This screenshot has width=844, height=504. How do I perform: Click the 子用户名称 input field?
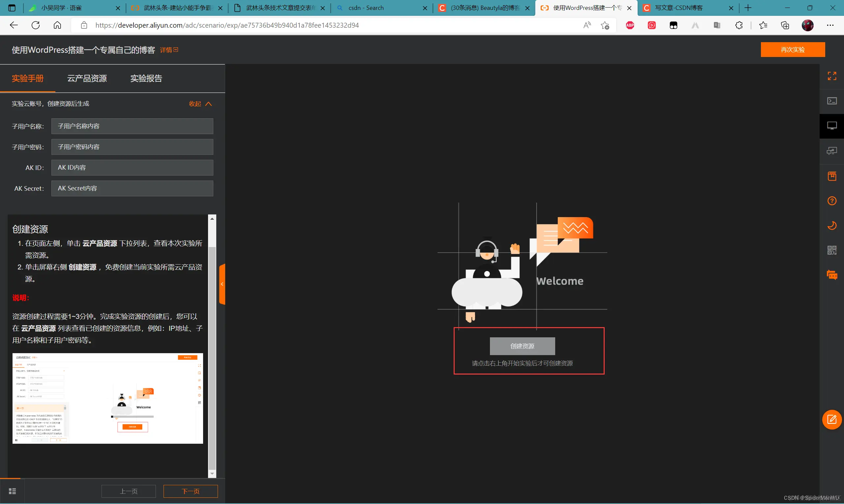click(x=132, y=126)
